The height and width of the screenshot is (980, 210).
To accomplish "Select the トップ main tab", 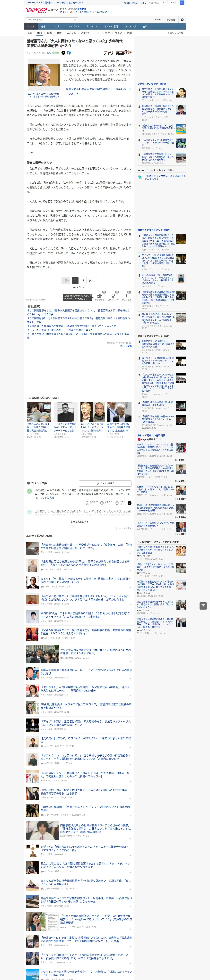I will pos(31,26).
